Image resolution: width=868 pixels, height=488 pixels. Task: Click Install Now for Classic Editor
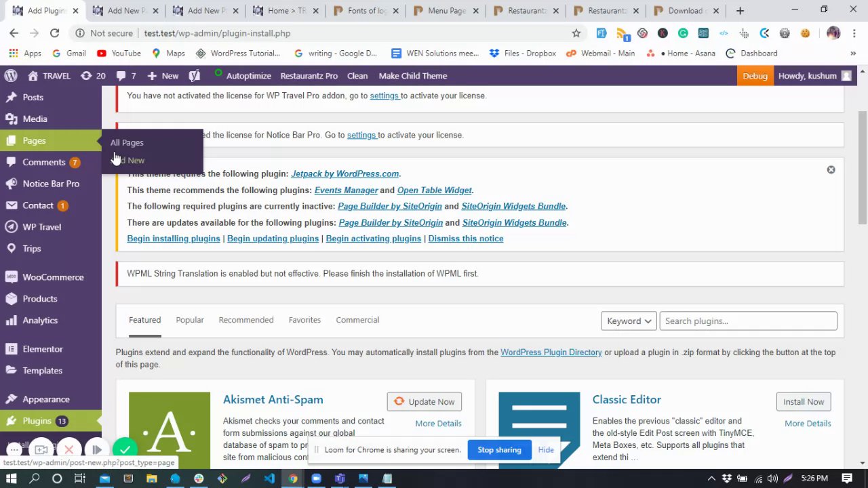(x=804, y=402)
